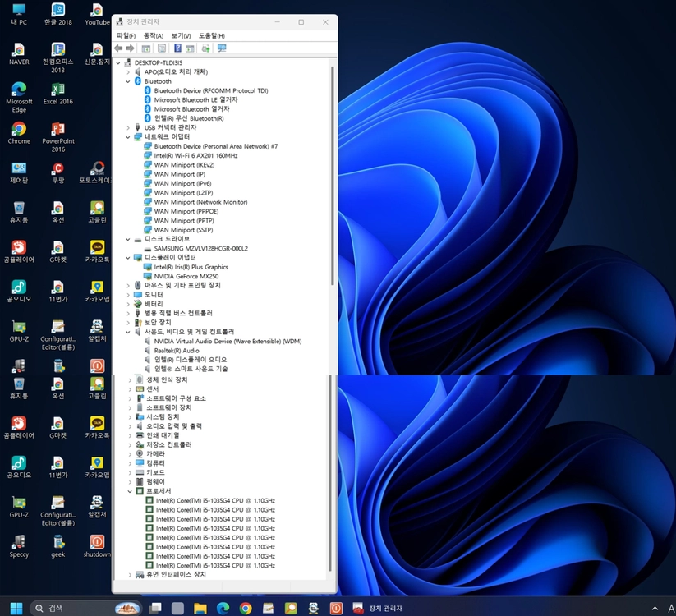Select 인텔(R) 무선 Bluetooth(R) device
The image size is (676, 616).
click(x=189, y=118)
